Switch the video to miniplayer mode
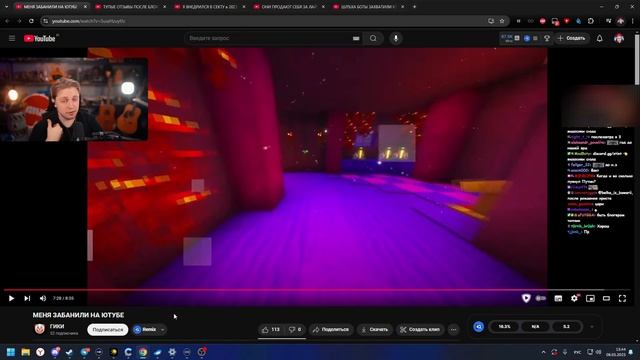This screenshot has height=360, width=640. pos(590,298)
